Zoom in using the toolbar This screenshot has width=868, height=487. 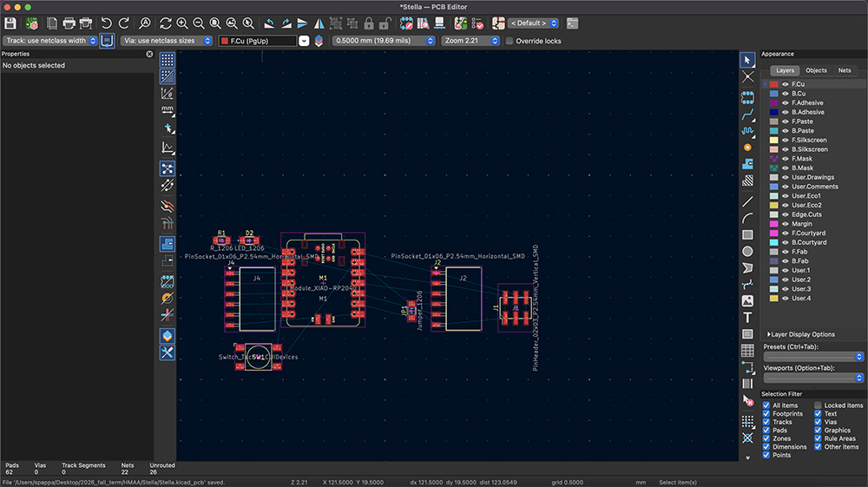click(x=181, y=23)
